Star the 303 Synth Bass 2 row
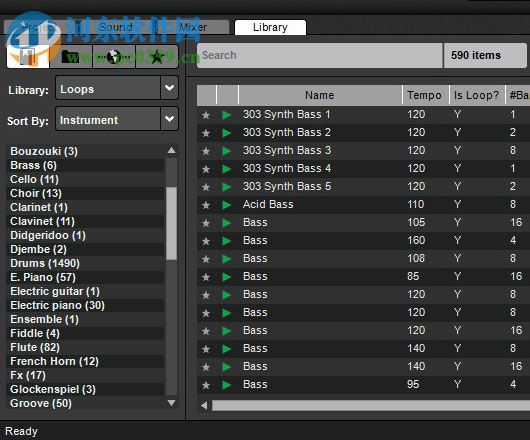The height and width of the screenshot is (440, 530). click(206, 133)
